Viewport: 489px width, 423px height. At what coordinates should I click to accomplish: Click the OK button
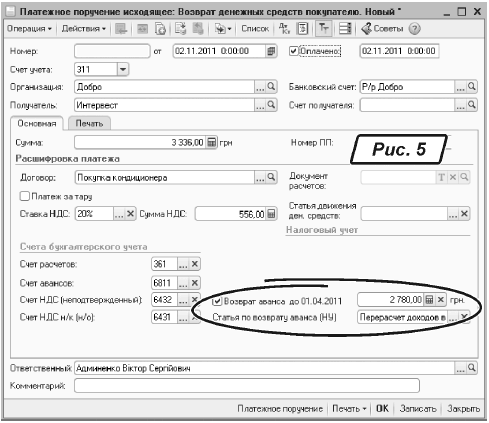point(382,408)
